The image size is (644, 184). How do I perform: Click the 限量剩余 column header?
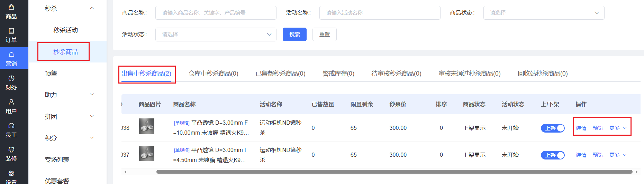pyautogui.click(x=362, y=104)
